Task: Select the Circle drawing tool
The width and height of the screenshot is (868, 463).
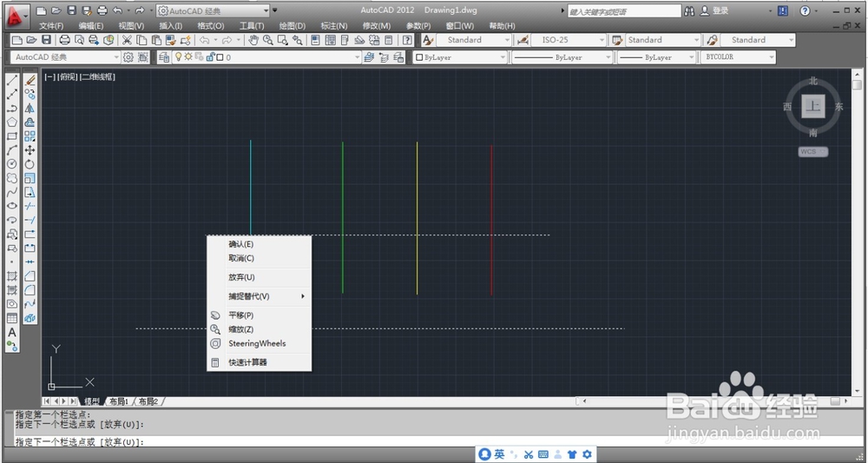Action: tap(12, 164)
